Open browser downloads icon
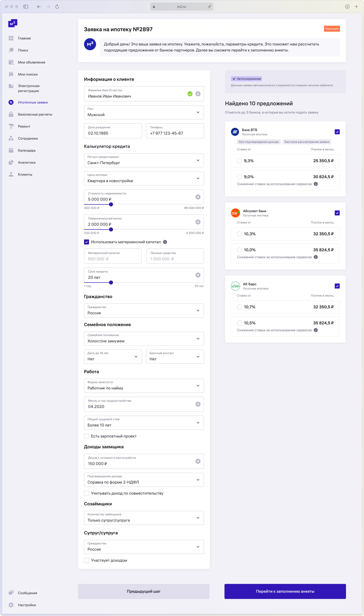This screenshot has width=364, height=616. [347, 7]
